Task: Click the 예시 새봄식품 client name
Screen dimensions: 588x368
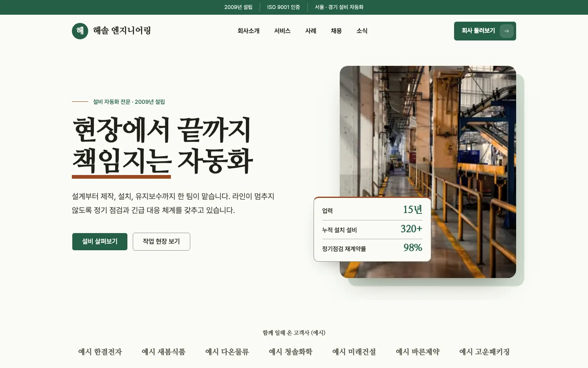Action: 163,352
